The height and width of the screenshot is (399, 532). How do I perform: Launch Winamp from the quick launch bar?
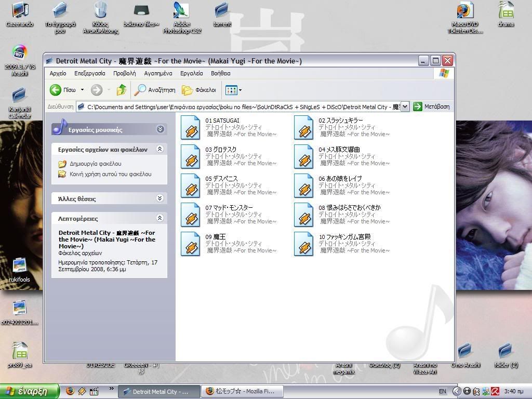(82, 391)
